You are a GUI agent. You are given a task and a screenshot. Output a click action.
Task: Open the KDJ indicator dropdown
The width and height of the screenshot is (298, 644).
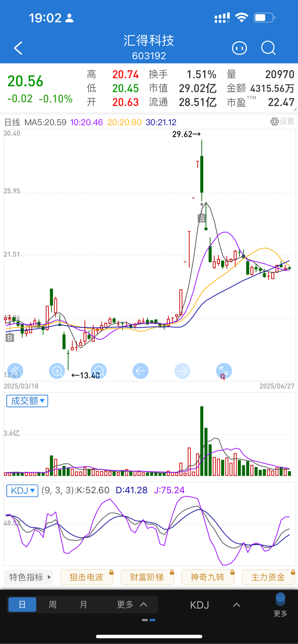pyautogui.click(x=22, y=491)
